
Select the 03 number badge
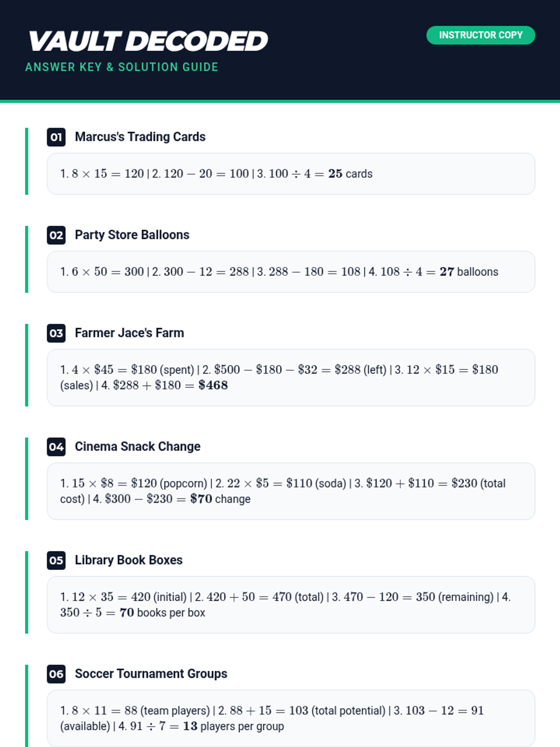tap(56, 333)
